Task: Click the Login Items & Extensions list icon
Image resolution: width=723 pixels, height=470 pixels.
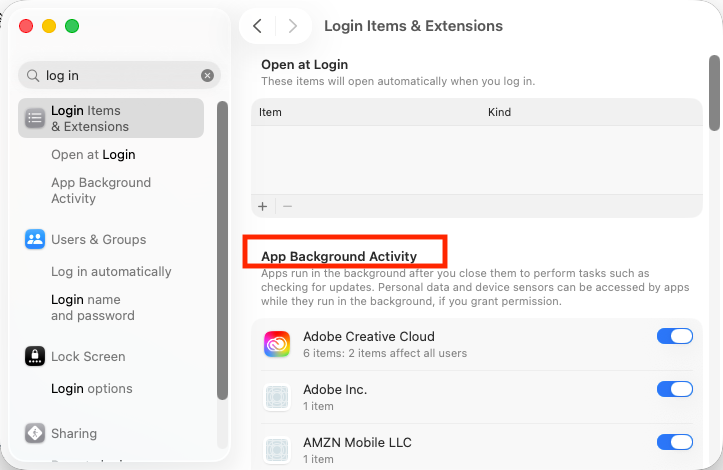Action: pyautogui.click(x=35, y=118)
